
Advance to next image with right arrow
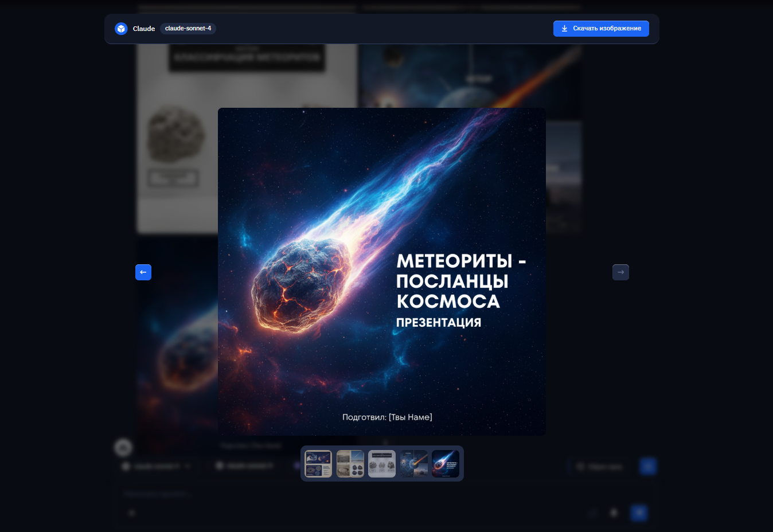(620, 272)
